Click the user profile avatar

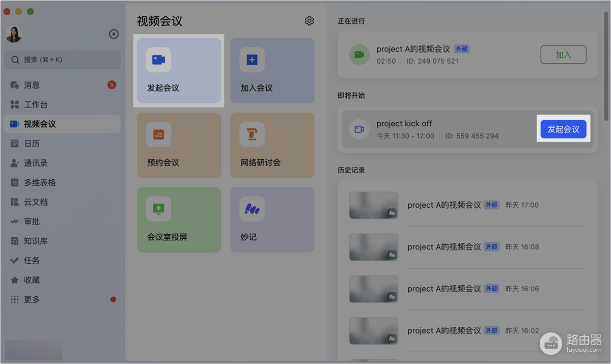pos(13,34)
